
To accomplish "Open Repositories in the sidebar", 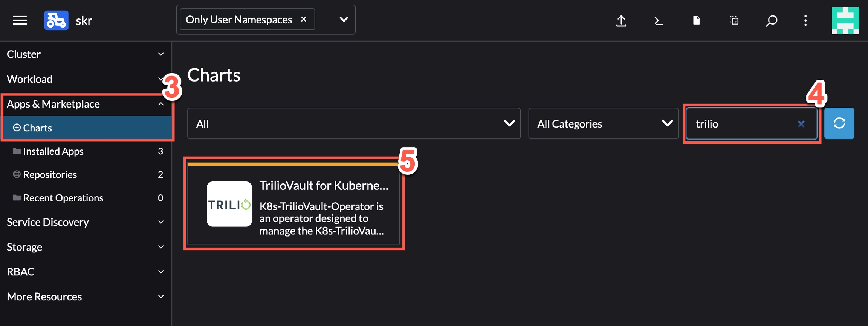I will [50, 175].
